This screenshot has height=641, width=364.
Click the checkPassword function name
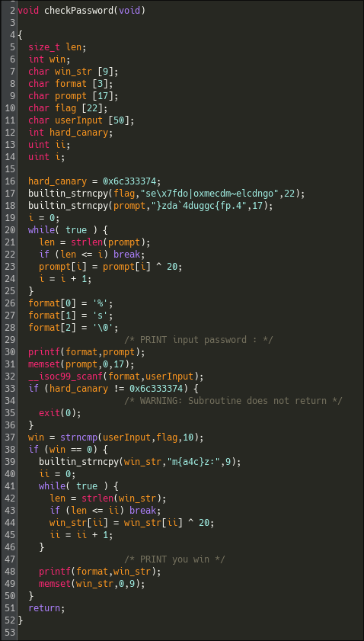[x=78, y=10]
